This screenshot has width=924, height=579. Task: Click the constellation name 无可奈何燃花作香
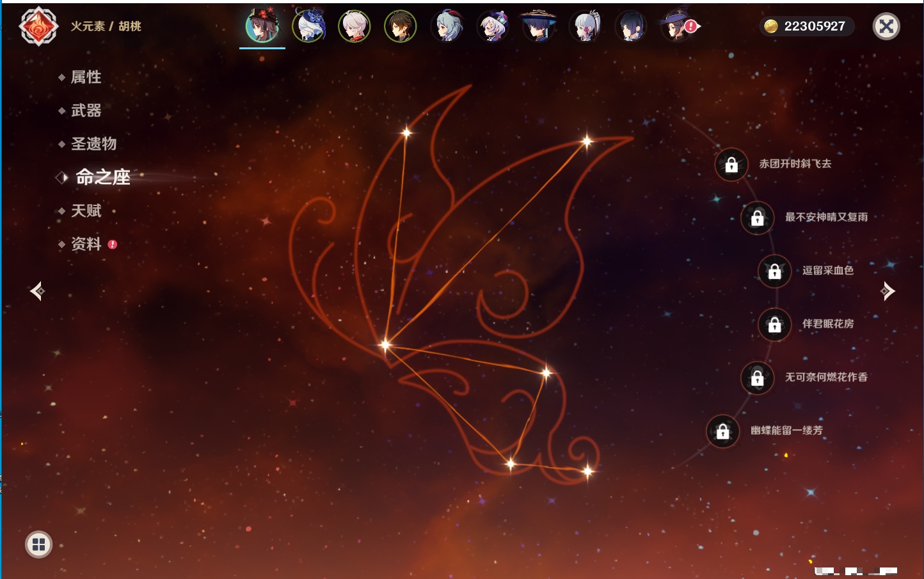point(827,377)
